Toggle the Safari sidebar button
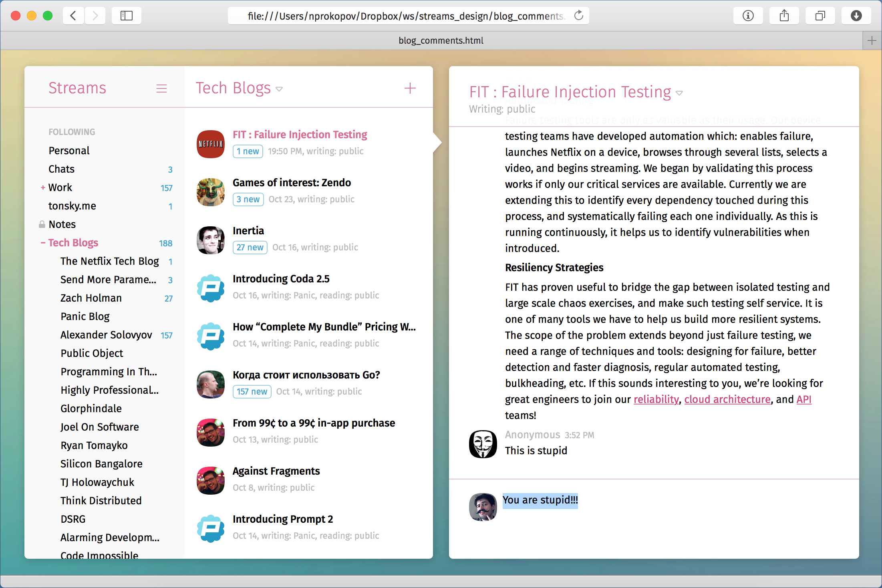 127,16
